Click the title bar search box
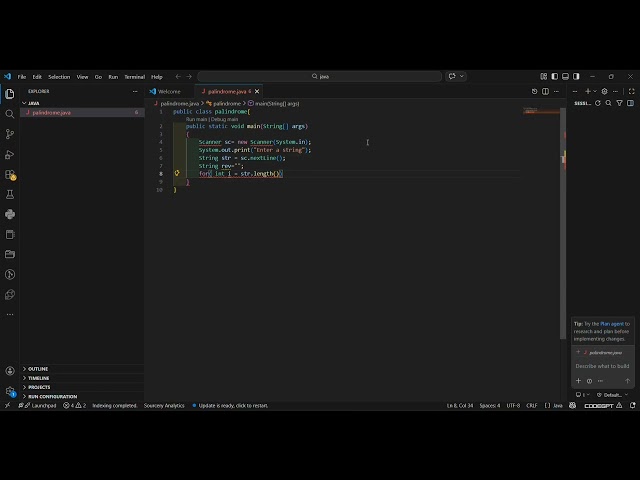The height and width of the screenshot is (480, 640). coord(320,76)
